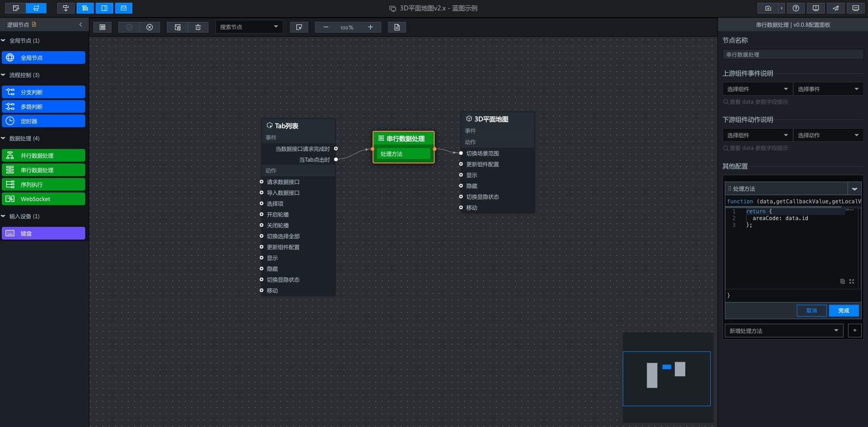Click the 取消 button
868x427 pixels.
tap(811, 310)
